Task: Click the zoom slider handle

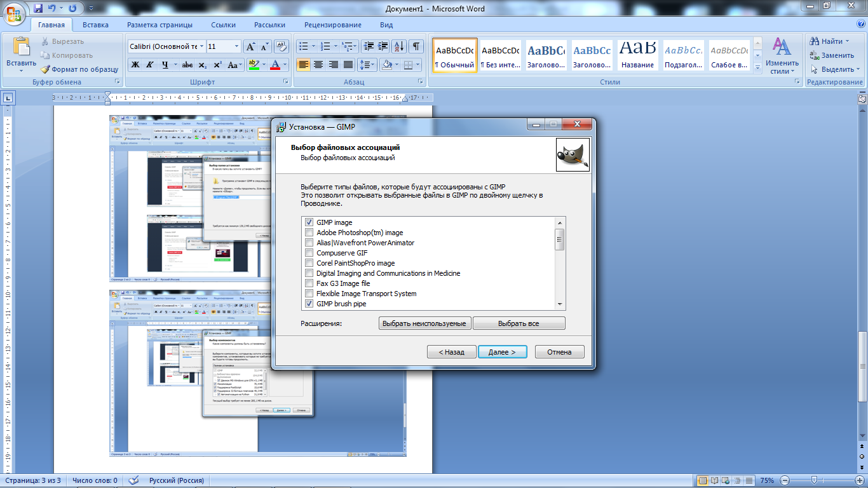Action: point(814,481)
